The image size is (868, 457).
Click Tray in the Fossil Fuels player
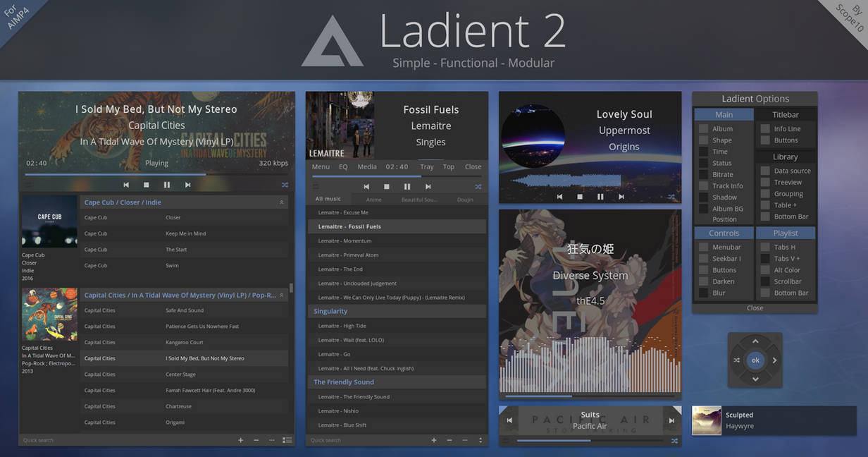(427, 167)
